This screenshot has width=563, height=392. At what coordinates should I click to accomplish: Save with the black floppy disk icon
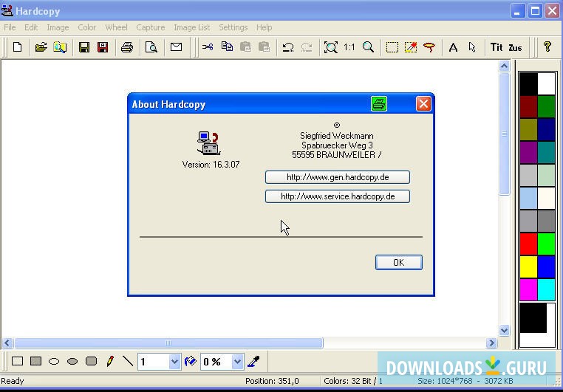[84, 47]
